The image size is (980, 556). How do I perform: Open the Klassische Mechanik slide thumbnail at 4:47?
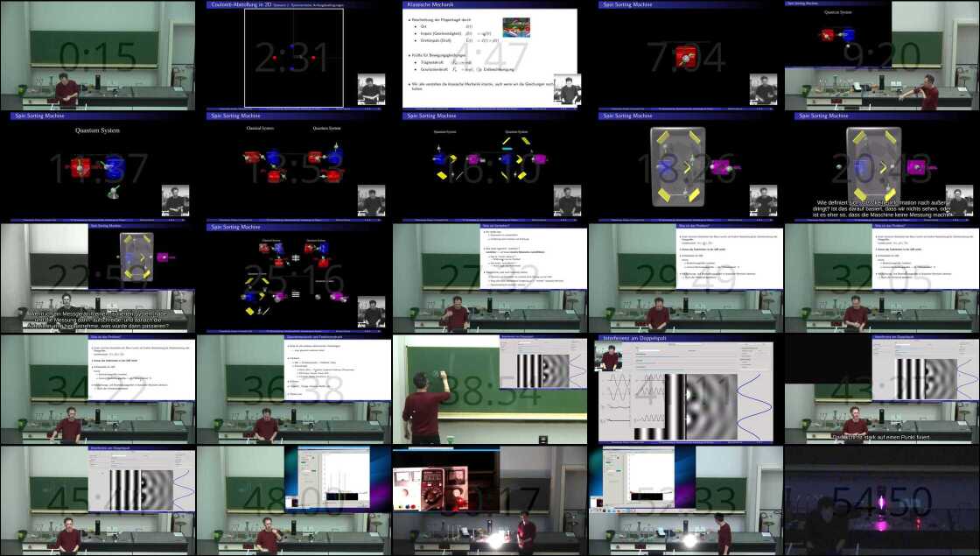489,55
